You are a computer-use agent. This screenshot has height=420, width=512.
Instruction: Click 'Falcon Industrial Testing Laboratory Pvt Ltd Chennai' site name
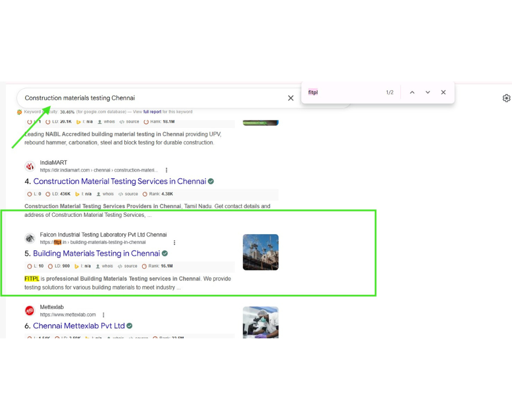[x=103, y=235]
